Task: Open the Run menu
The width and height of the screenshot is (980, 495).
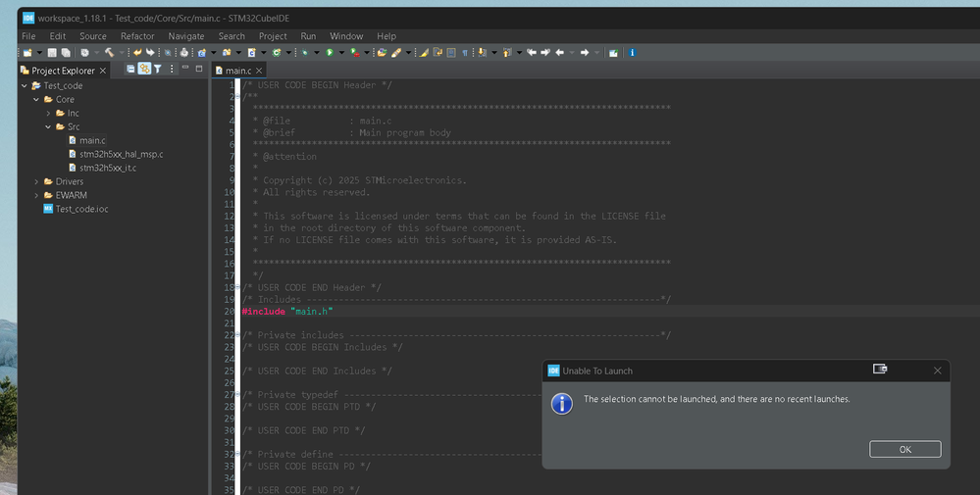Action: click(308, 36)
